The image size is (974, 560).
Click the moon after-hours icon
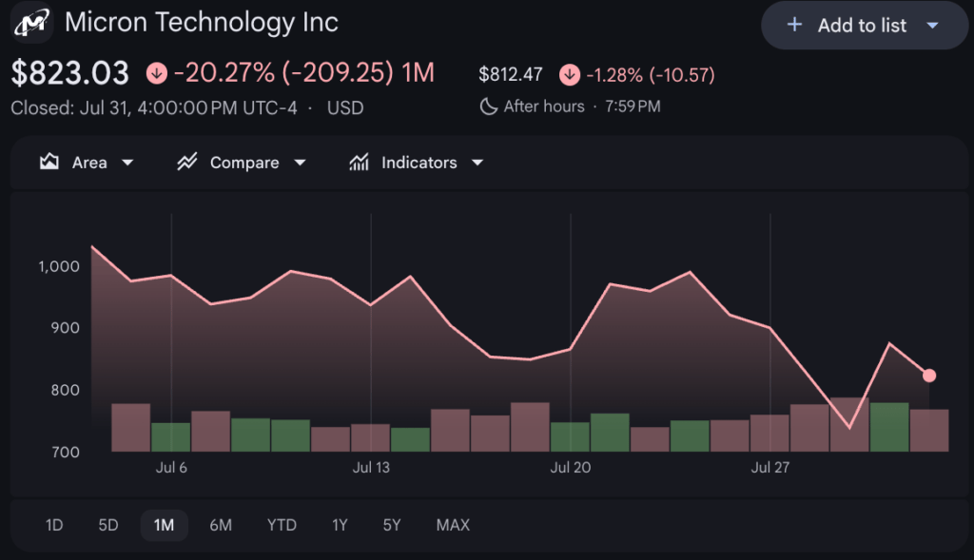488,106
